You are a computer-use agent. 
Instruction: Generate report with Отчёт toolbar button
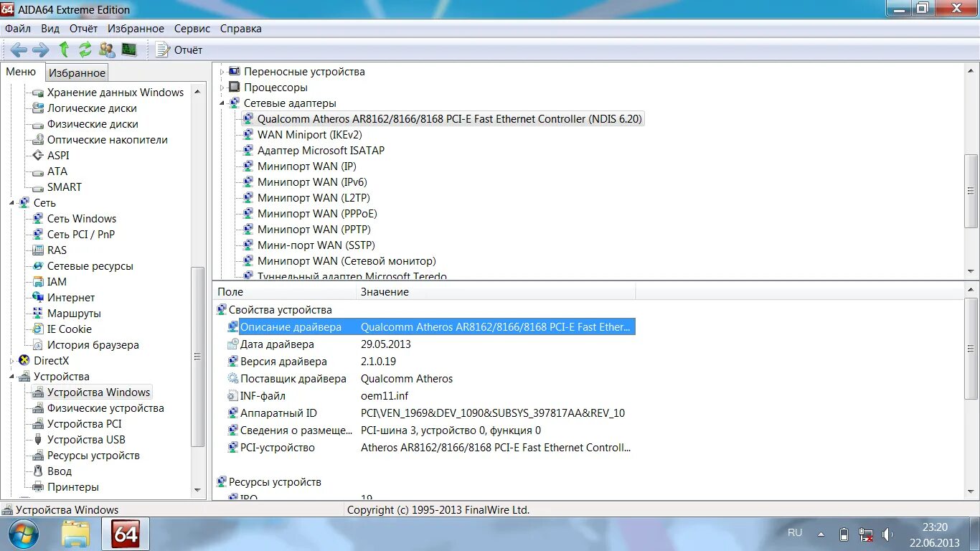(x=179, y=50)
